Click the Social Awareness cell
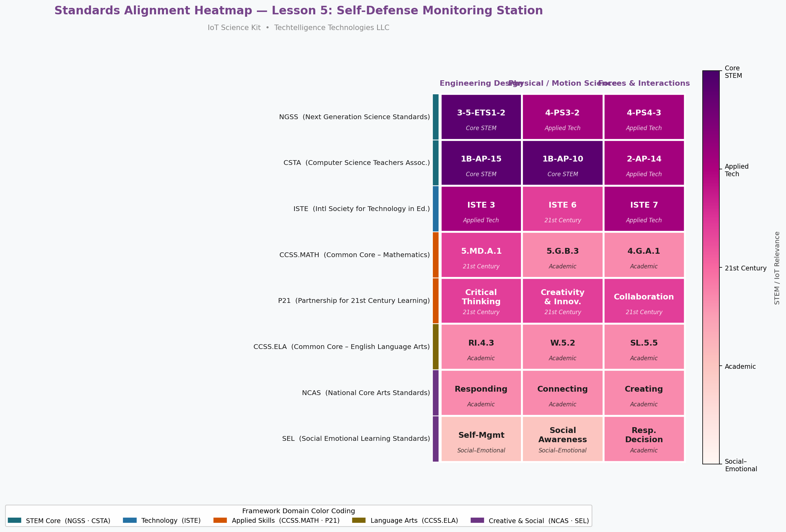The height and width of the screenshot is (532, 786). pos(563,439)
